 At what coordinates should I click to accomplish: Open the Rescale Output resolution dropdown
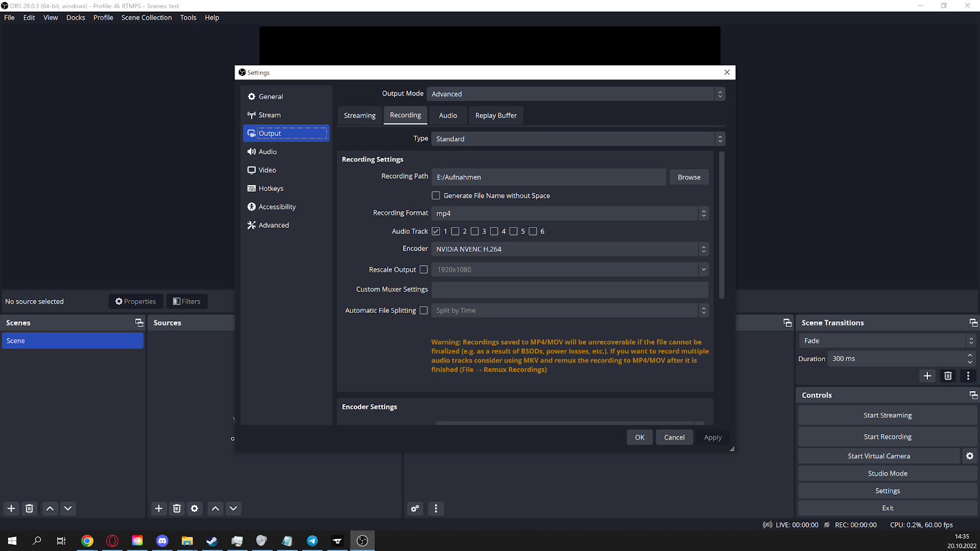click(x=570, y=269)
